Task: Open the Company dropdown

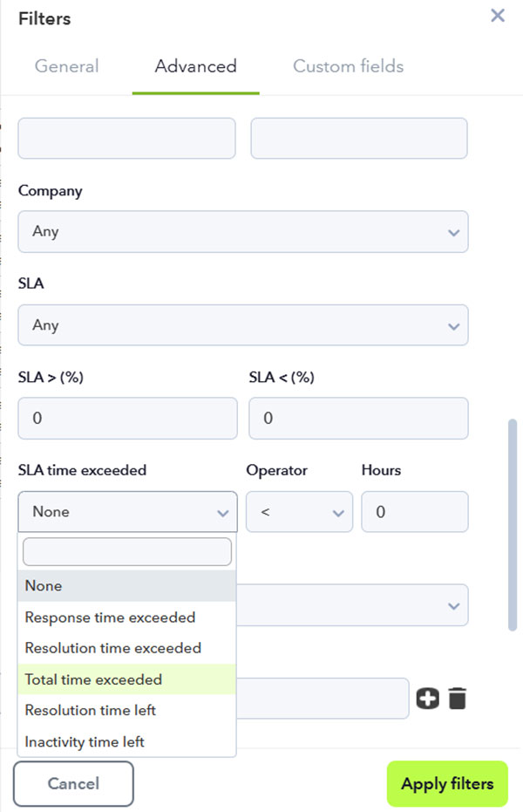Action: click(x=243, y=232)
